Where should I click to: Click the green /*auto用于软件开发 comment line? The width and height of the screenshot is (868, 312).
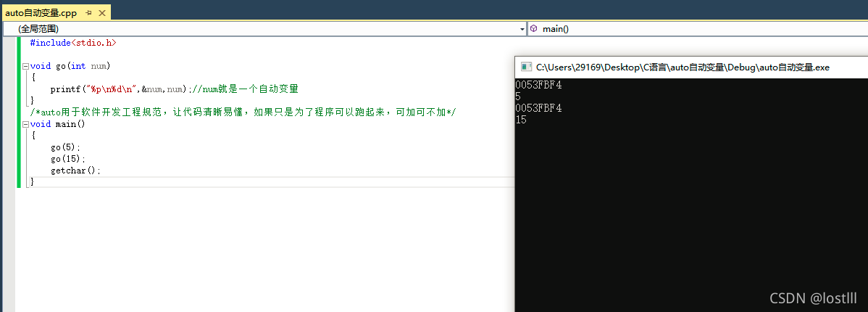pos(243,112)
